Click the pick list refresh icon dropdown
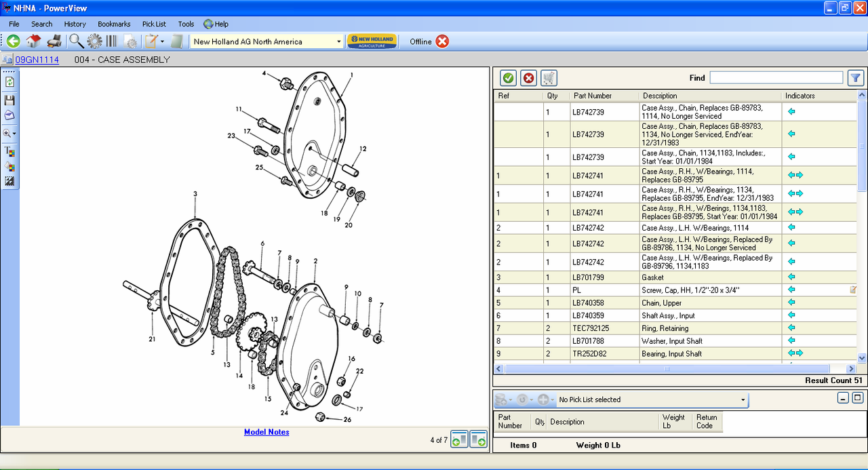The width and height of the screenshot is (868, 470). tap(524, 399)
